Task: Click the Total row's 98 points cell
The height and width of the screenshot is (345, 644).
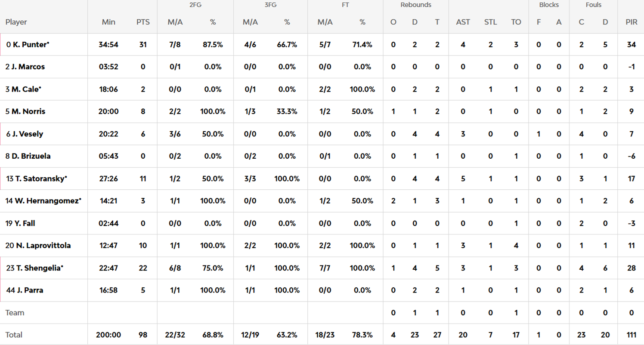Action: pyautogui.click(x=143, y=335)
